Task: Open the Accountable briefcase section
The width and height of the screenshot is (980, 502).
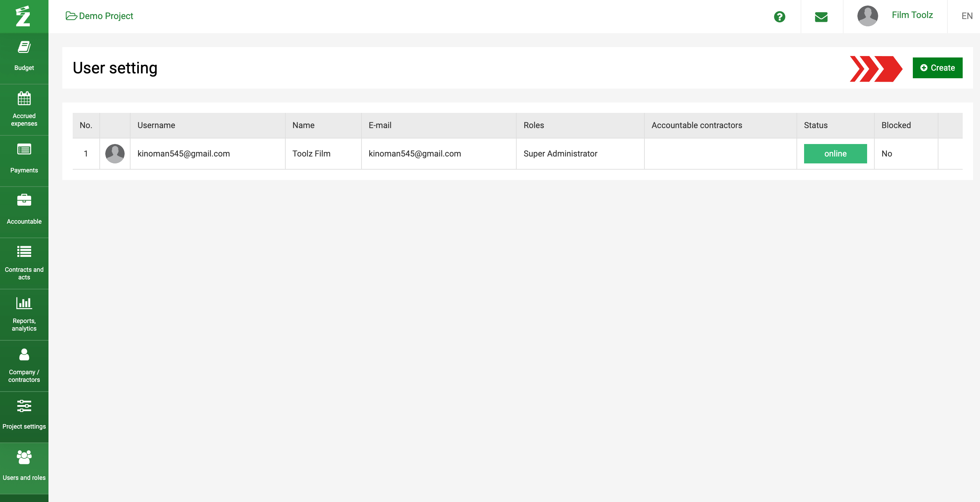Action: 24,212
